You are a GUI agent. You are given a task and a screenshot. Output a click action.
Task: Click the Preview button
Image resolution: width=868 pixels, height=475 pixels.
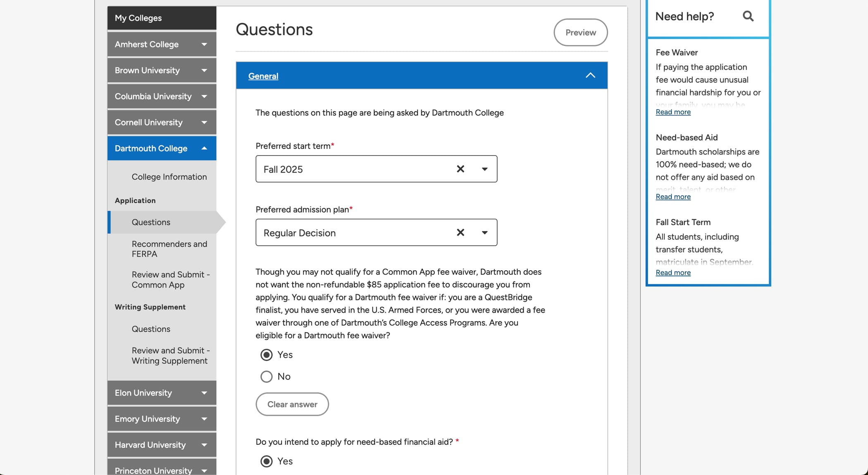click(580, 32)
